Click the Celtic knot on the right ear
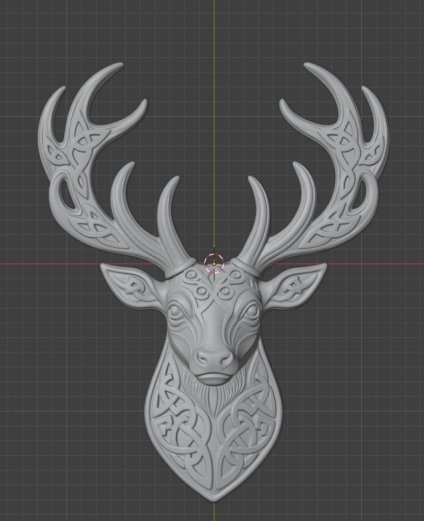This screenshot has width=424, height=521. point(293,286)
